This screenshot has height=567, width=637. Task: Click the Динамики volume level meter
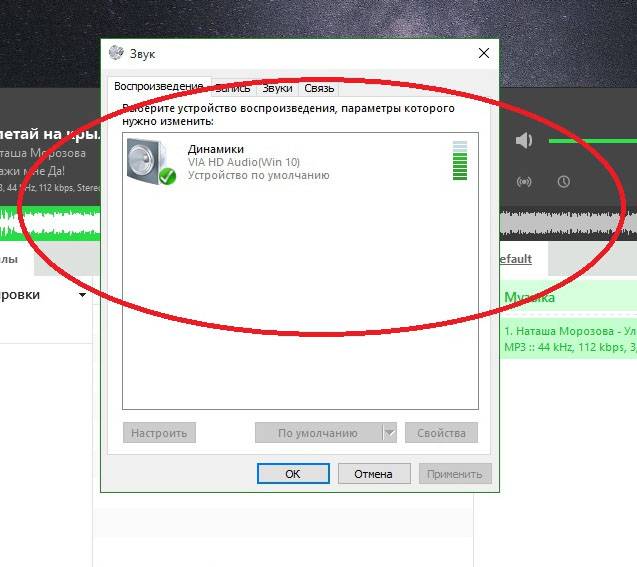click(x=460, y=160)
